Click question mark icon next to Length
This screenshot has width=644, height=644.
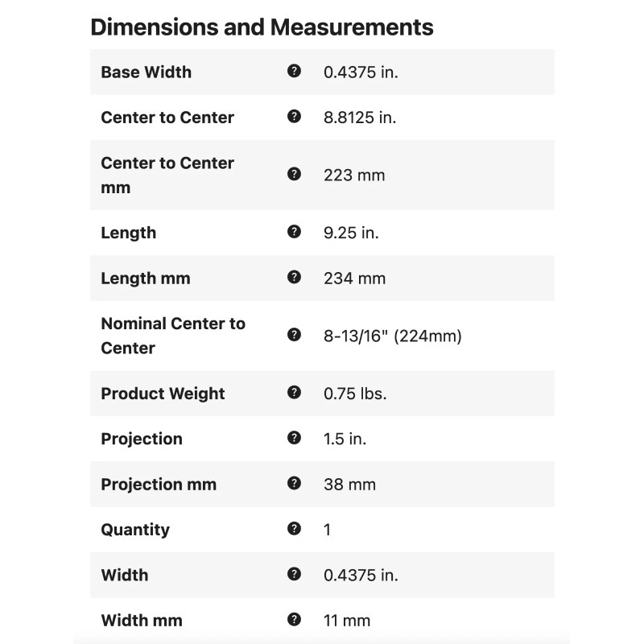pyautogui.click(x=294, y=232)
